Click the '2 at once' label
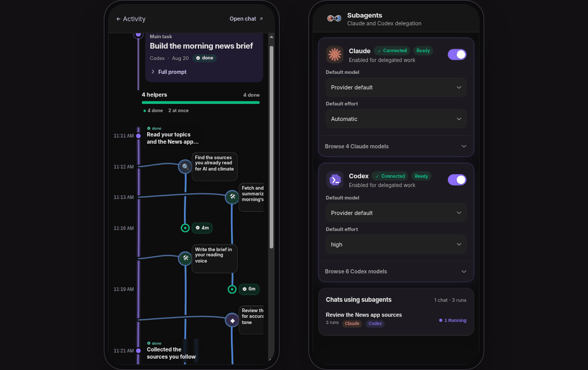This screenshot has width=588, height=370. click(178, 111)
